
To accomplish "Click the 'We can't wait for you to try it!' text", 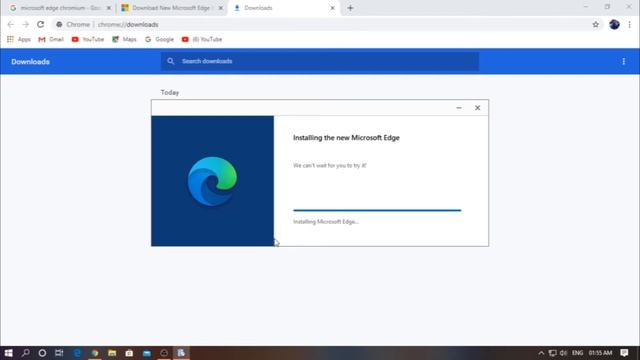I will point(329,165).
